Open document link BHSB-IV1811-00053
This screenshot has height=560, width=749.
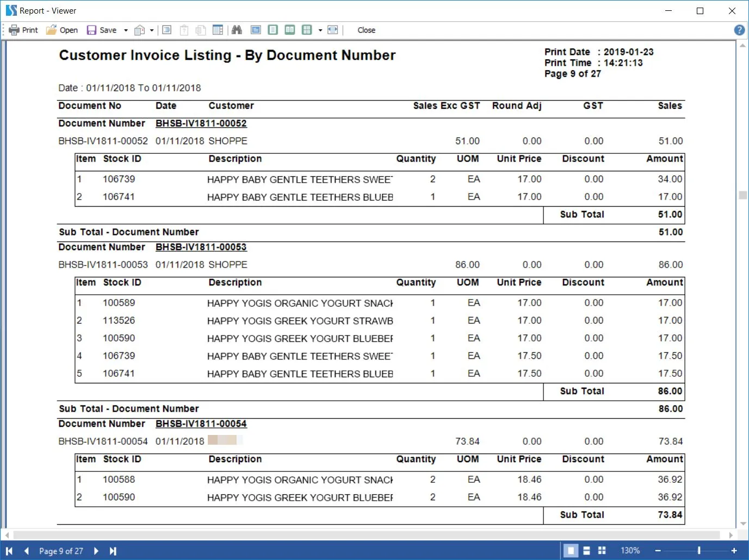point(201,247)
